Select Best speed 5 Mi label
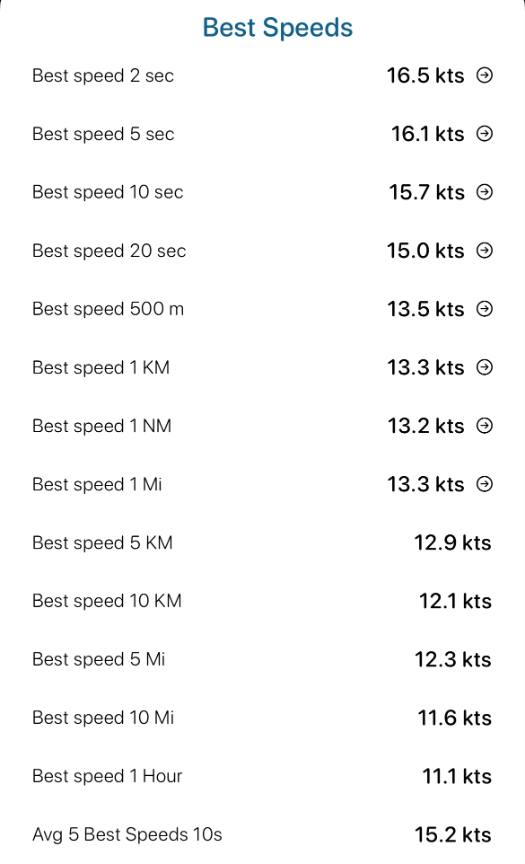Screen dimensions: 525x864 pos(99,660)
